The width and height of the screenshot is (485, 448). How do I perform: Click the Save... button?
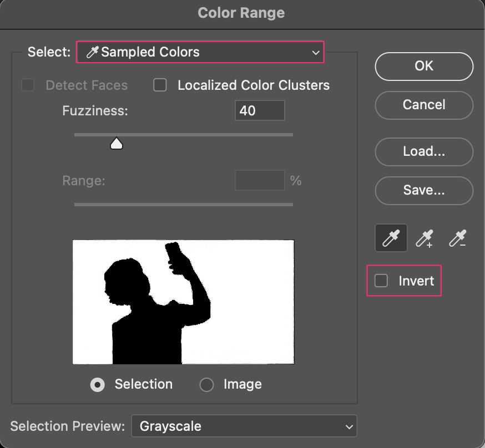[x=424, y=190]
